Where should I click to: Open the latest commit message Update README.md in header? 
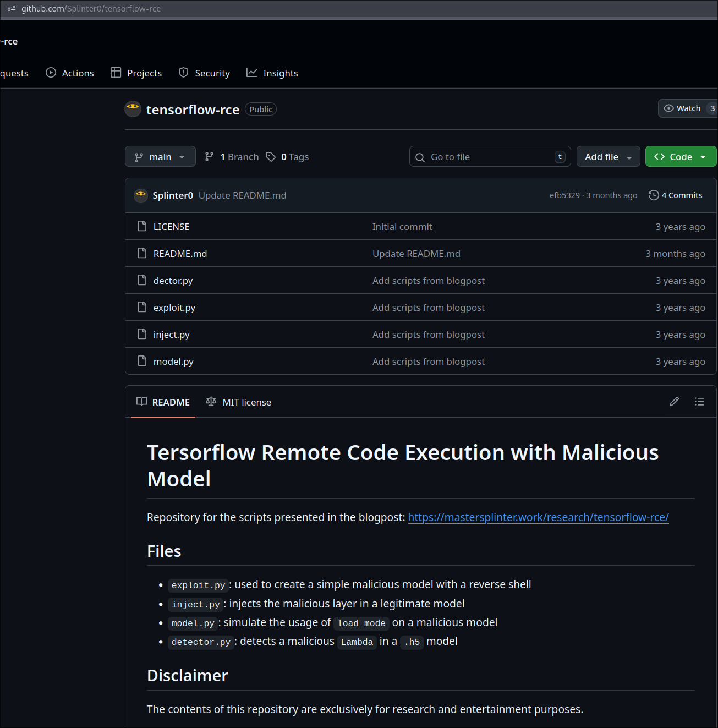(x=243, y=195)
